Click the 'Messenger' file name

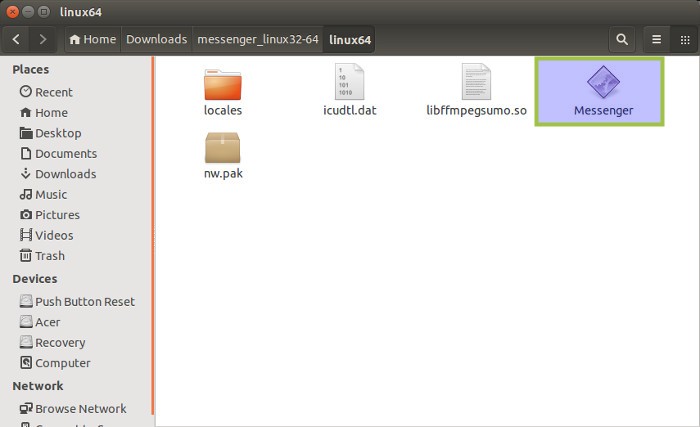(x=604, y=111)
